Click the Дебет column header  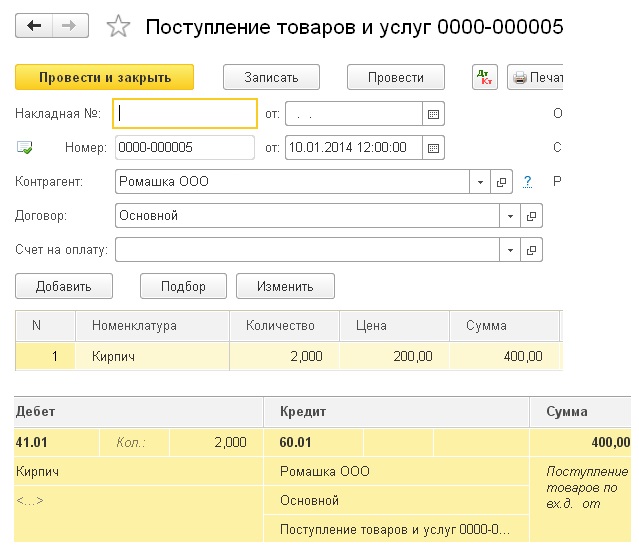point(139,412)
